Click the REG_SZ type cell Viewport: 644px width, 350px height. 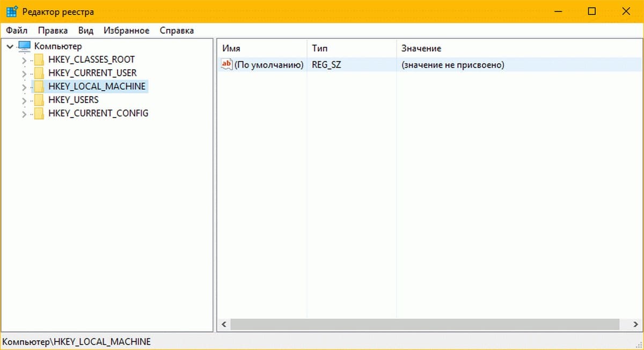point(326,65)
